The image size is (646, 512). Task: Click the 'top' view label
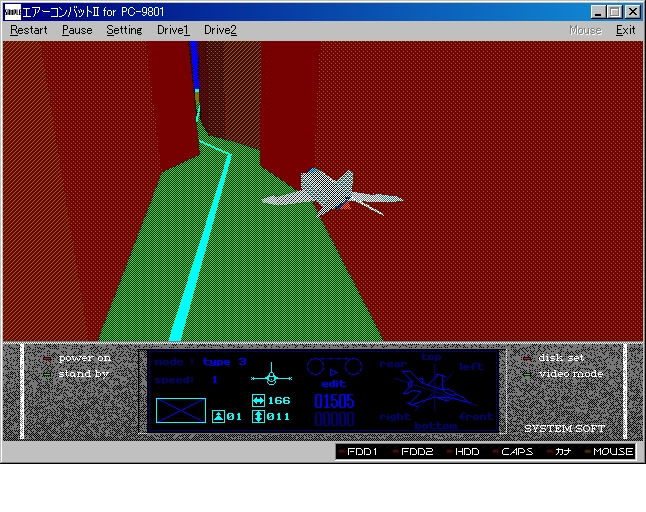[431, 357]
